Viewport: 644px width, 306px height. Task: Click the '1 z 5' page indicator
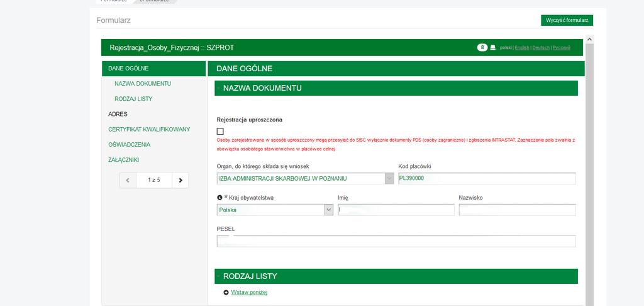point(154,180)
